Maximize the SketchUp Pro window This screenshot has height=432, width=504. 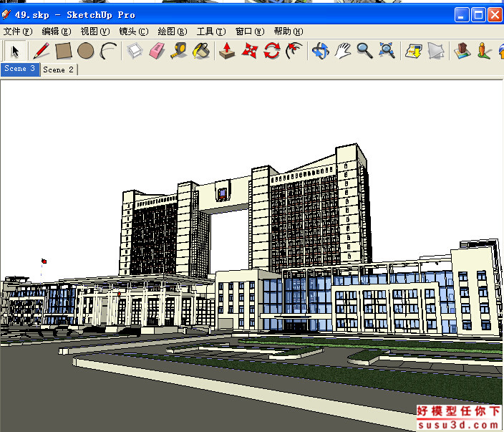478,15
